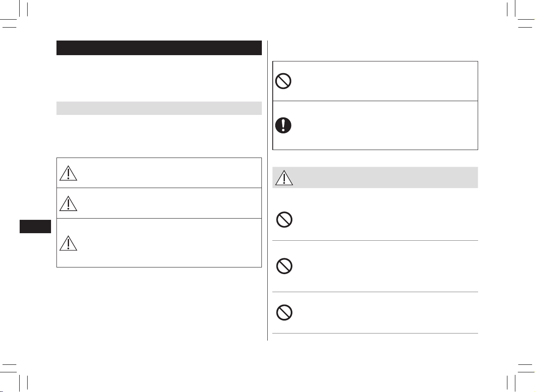Click the warning triangle in the middle table row
This screenshot has height=392, width=535.
68,203
